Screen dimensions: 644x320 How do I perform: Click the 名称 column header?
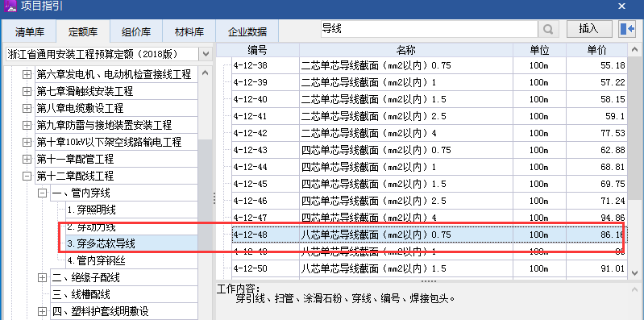point(406,50)
